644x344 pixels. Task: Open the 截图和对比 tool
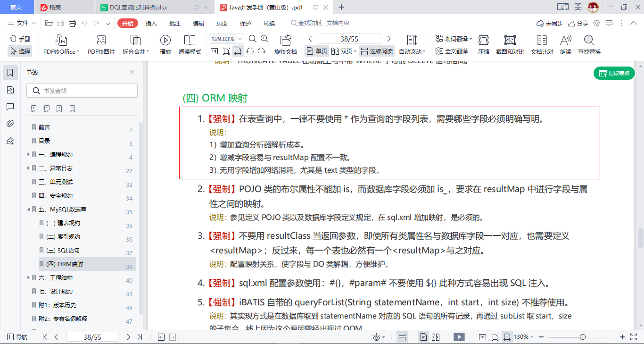pyautogui.click(x=510, y=45)
